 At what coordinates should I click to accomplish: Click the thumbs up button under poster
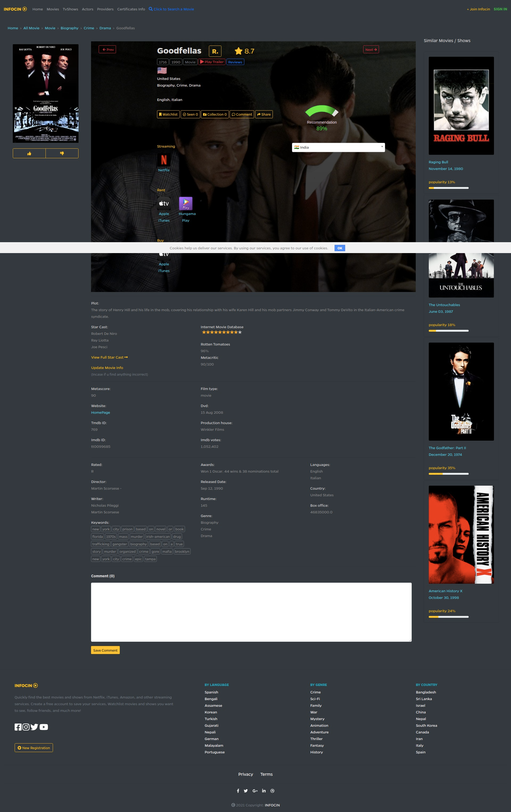point(29,153)
